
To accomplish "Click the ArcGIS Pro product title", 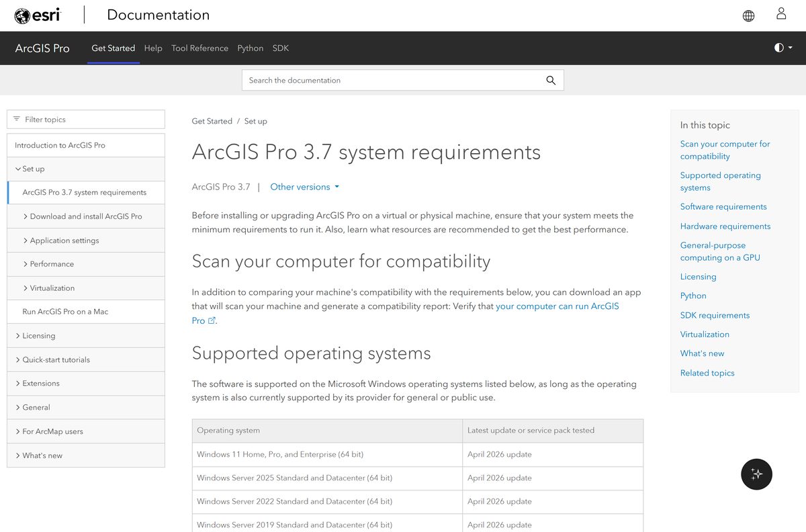I will [x=42, y=48].
